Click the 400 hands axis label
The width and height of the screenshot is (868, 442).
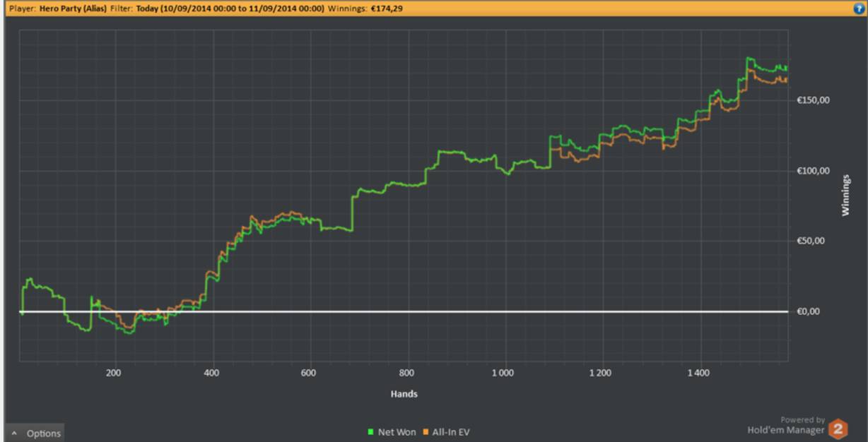pos(211,372)
